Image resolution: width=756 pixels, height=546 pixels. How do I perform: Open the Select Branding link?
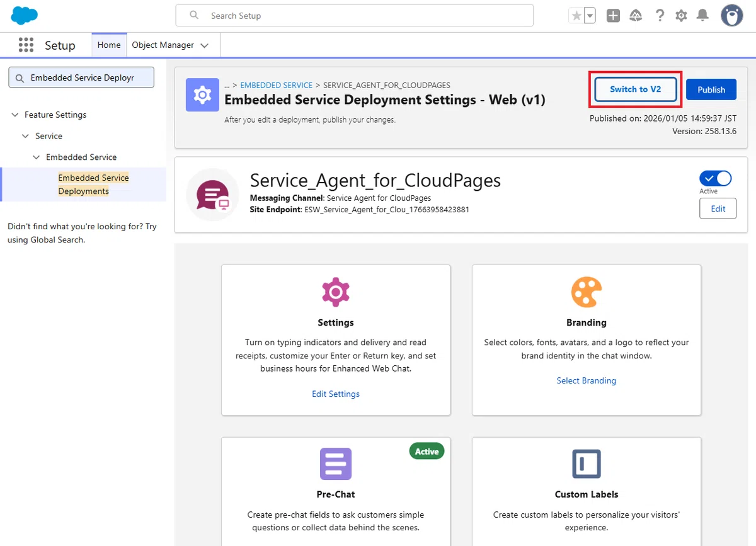click(587, 380)
